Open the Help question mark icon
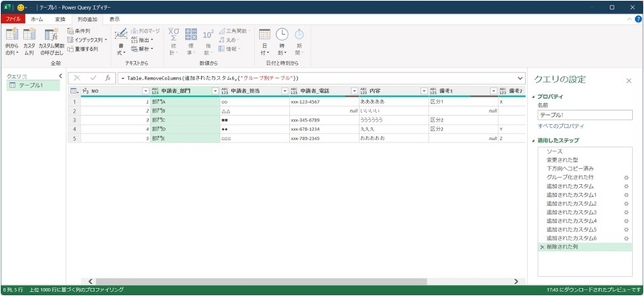This screenshot has height=296, width=644. (638, 18)
